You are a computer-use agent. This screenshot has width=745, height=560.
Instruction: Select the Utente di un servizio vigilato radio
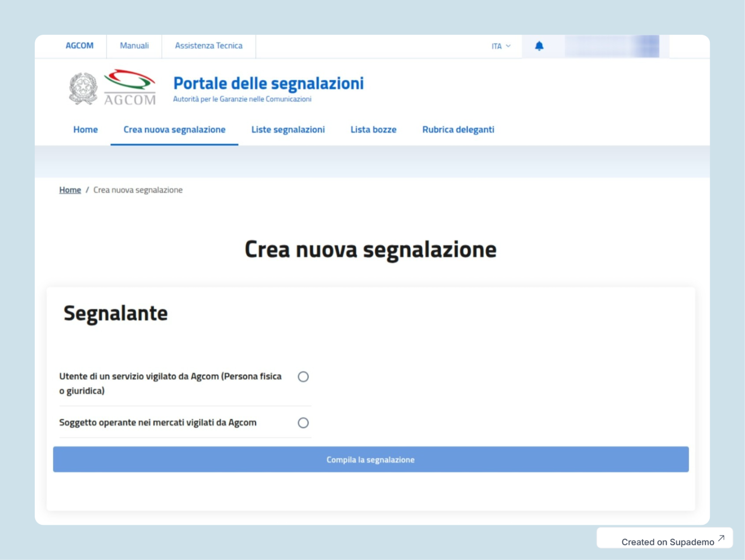point(303,377)
